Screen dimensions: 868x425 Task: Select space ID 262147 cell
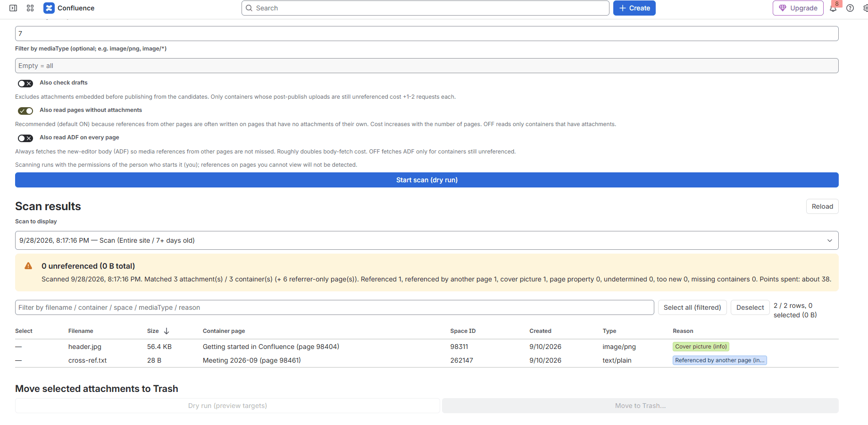[462, 360]
